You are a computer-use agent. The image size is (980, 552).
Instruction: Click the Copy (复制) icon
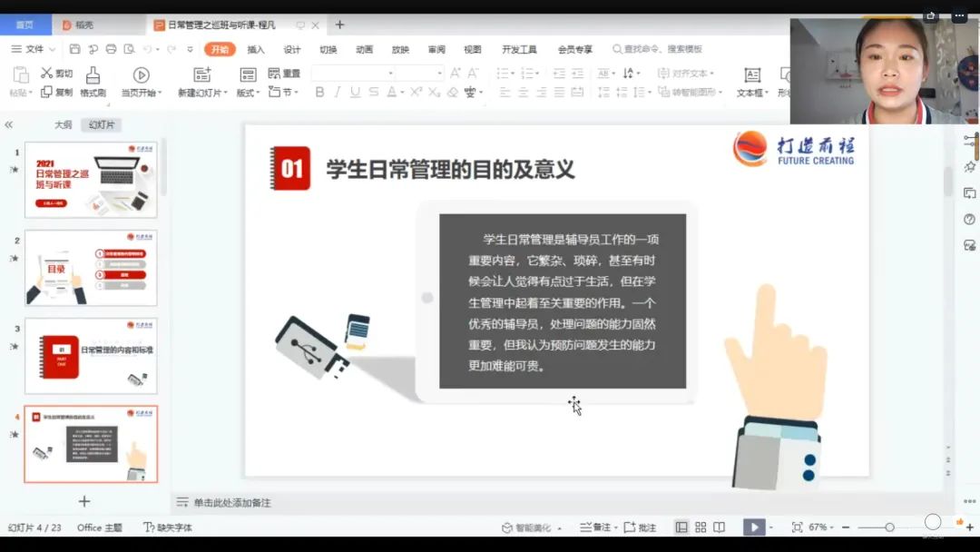[x=46, y=92]
